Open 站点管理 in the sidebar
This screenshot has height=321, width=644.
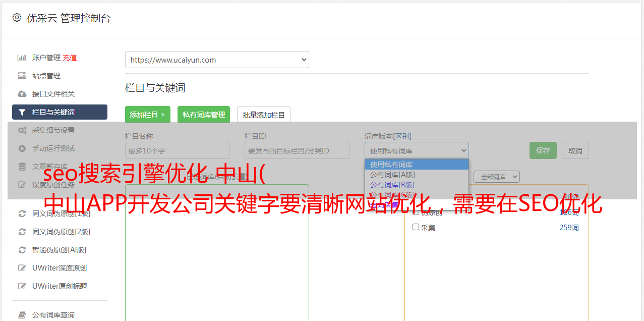pyautogui.click(x=46, y=76)
